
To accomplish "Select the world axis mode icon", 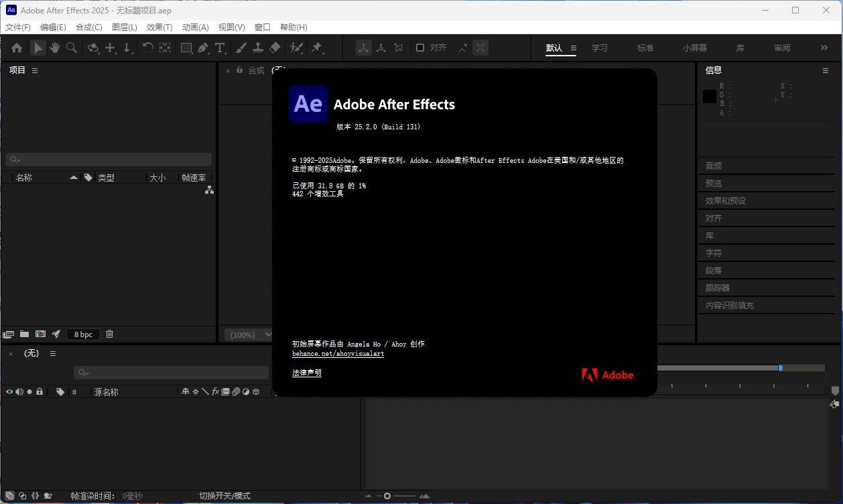I will coord(381,48).
